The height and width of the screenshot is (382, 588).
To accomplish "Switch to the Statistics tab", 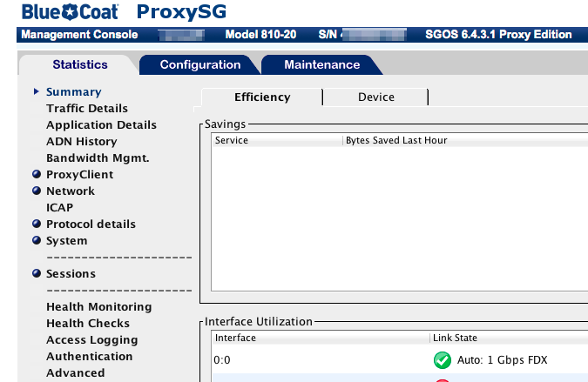I will click(80, 64).
